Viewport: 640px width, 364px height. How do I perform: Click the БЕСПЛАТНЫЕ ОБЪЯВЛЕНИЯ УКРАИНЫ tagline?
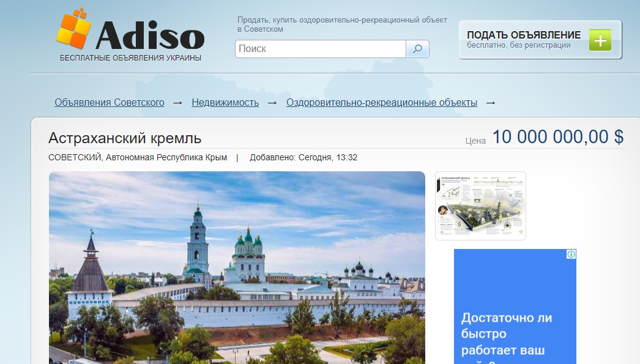click(x=130, y=58)
